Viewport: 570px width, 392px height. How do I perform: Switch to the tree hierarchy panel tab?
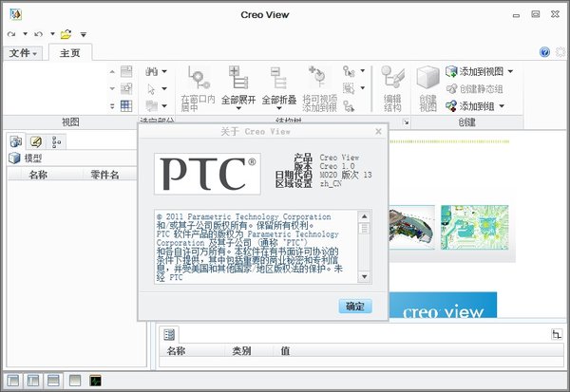[x=56, y=141]
